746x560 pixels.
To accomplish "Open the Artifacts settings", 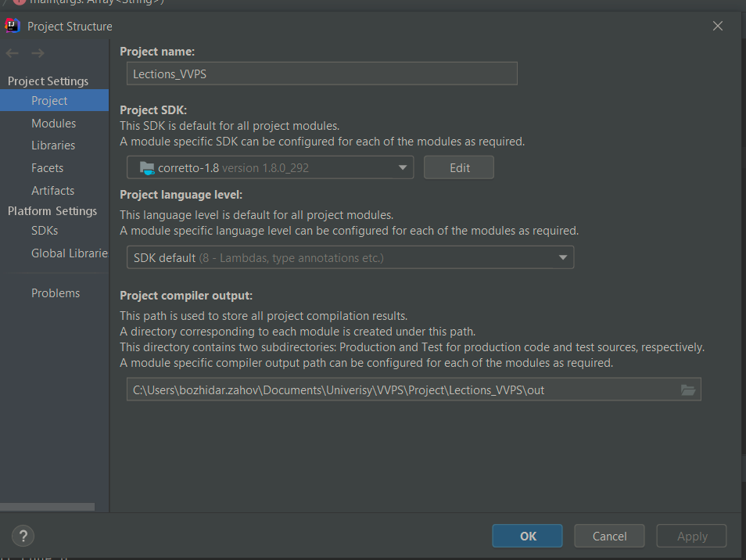I will (x=52, y=191).
